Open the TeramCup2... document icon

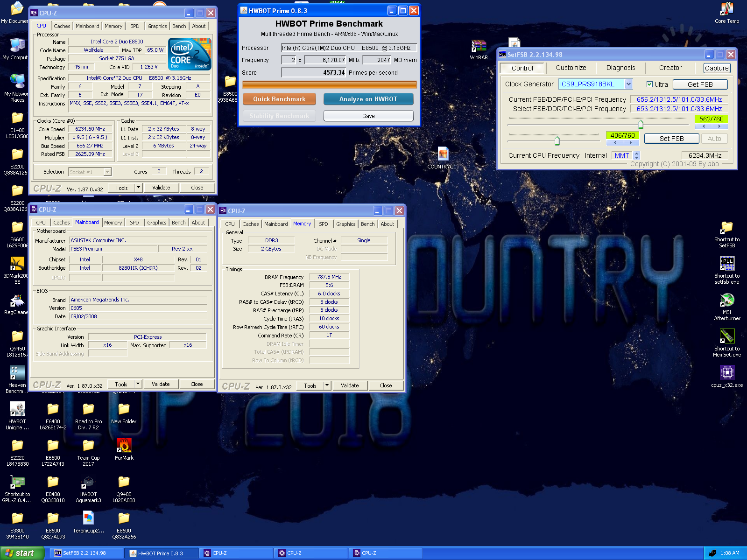(88, 522)
